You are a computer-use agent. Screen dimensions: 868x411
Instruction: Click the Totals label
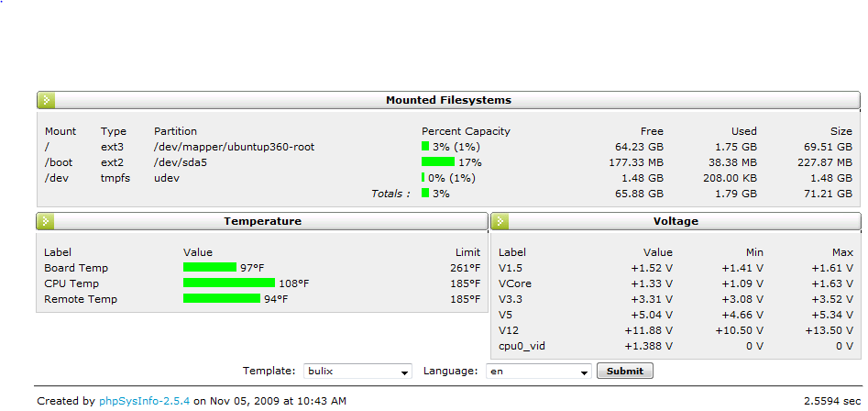coord(391,194)
